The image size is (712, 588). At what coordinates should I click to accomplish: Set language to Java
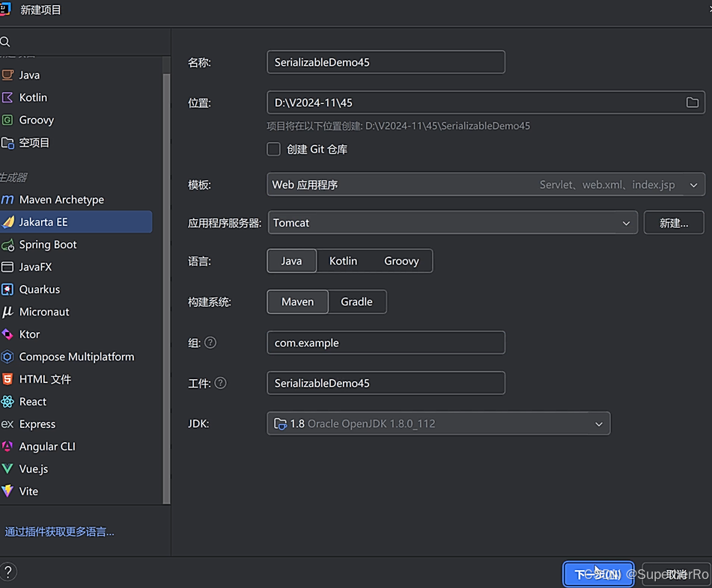tap(291, 261)
